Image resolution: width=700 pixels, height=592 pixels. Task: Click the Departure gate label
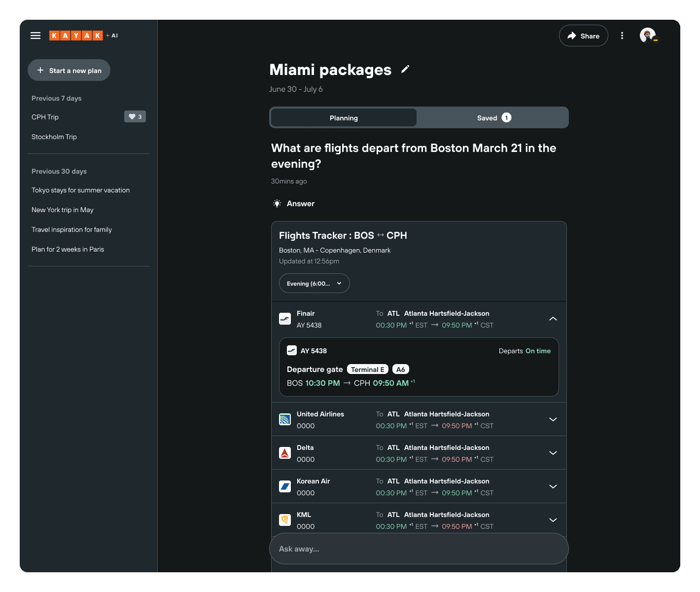pos(315,370)
